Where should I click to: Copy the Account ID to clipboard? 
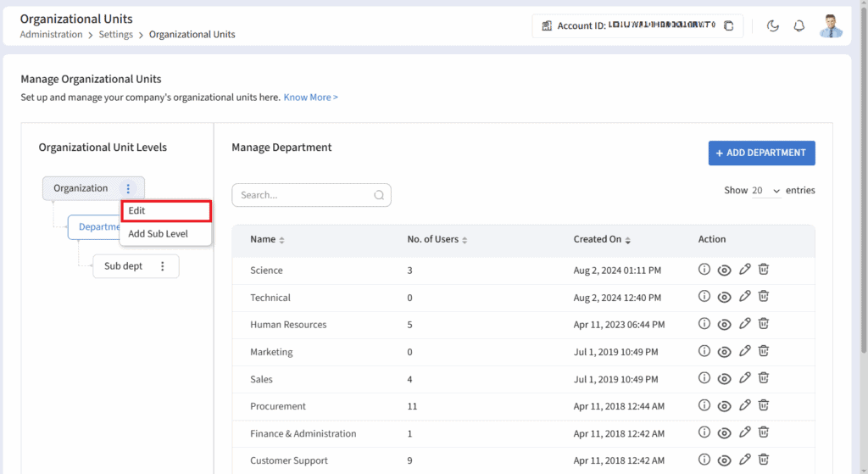pos(728,26)
